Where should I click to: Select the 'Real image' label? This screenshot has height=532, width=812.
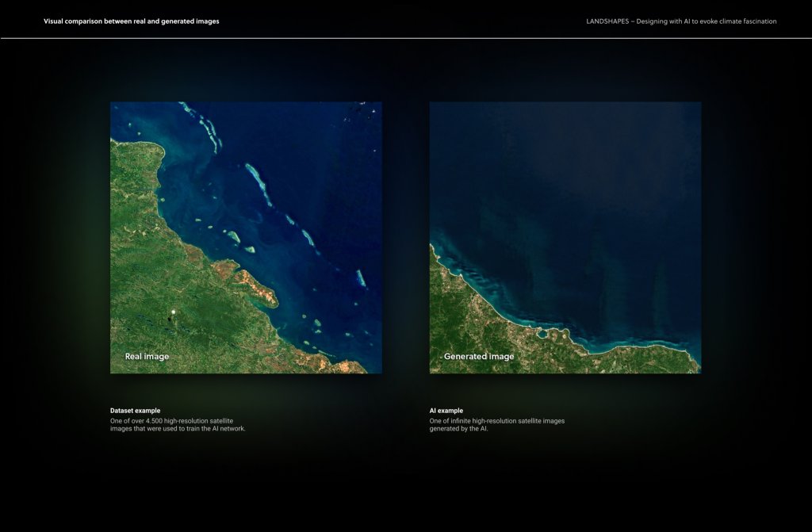[147, 357]
